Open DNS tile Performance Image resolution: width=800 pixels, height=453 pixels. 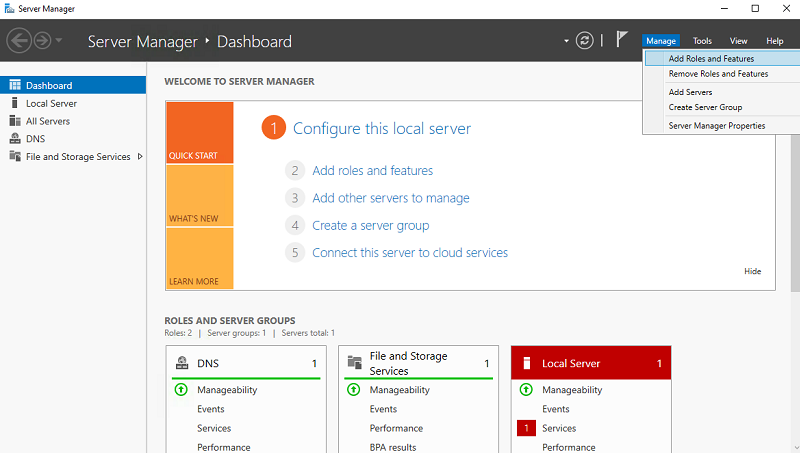pos(223,447)
